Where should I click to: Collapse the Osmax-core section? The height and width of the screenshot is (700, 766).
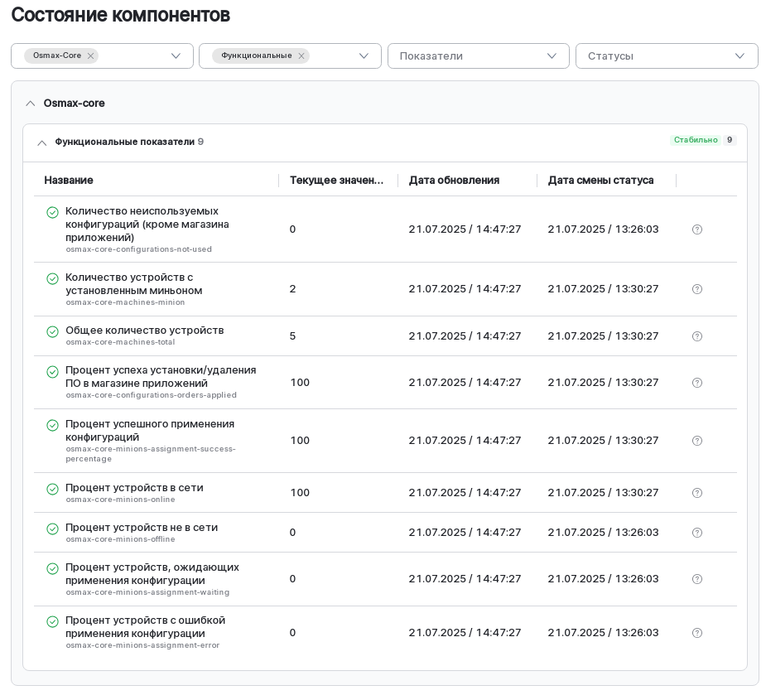(x=31, y=104)
